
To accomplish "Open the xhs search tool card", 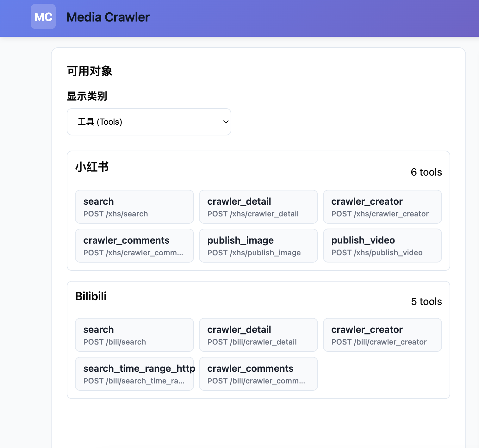I will click(x=134, y=207).
